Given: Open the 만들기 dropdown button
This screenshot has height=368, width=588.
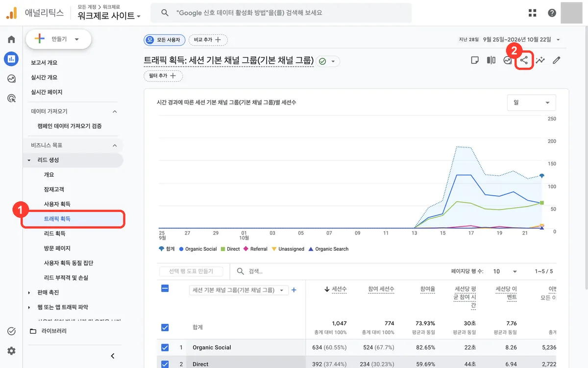Looking at the screenshot, I should [58, 39].
